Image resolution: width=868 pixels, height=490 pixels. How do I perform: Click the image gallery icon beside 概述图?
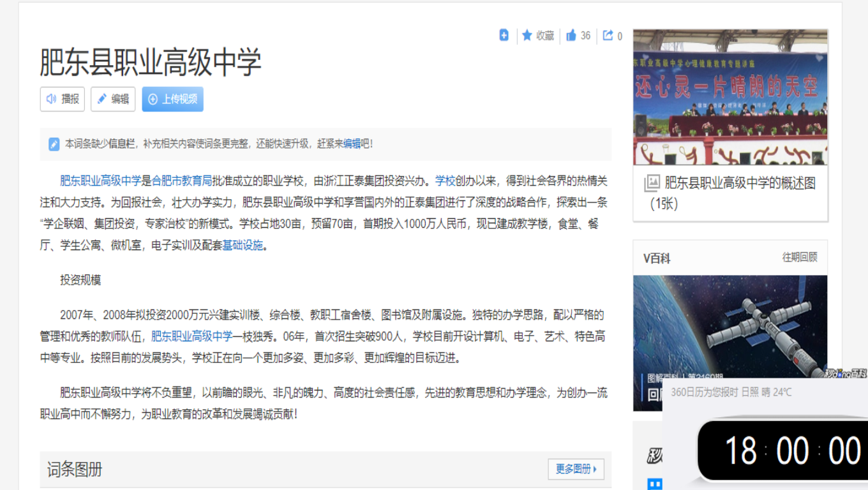652,184
